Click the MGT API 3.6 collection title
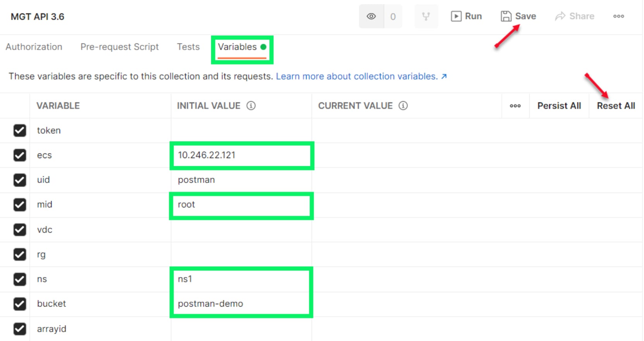Screen dimensions: 644x341 tap(38, 17)
